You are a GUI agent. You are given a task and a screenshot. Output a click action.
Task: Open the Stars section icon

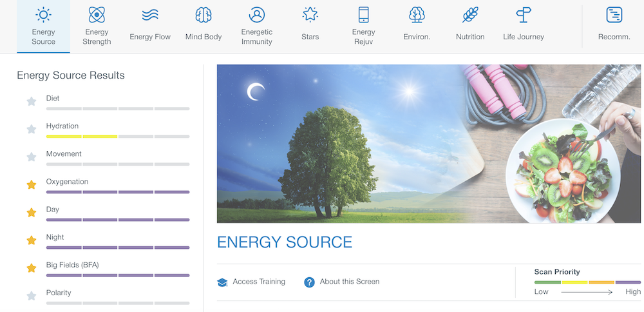tap(310, 15)
